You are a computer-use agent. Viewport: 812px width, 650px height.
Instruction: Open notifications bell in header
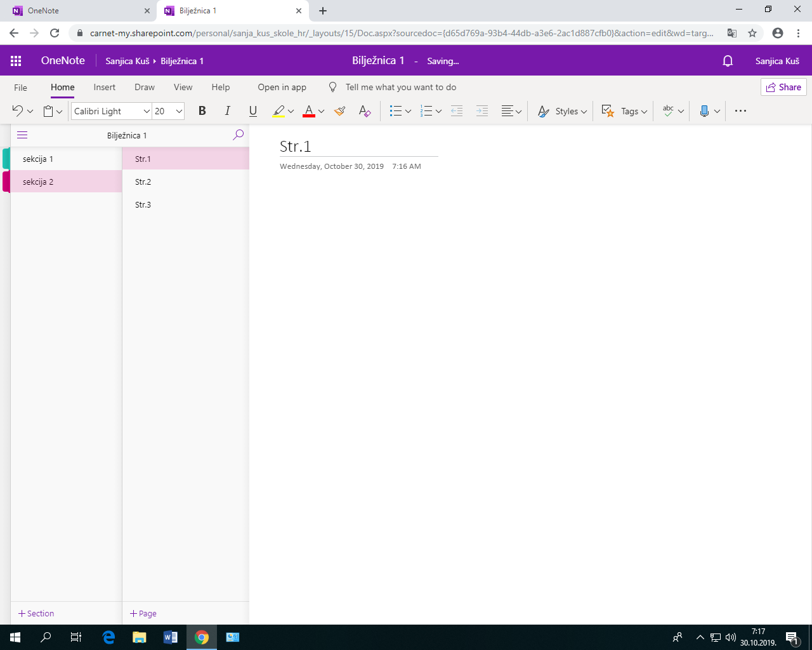pos(728,61)
